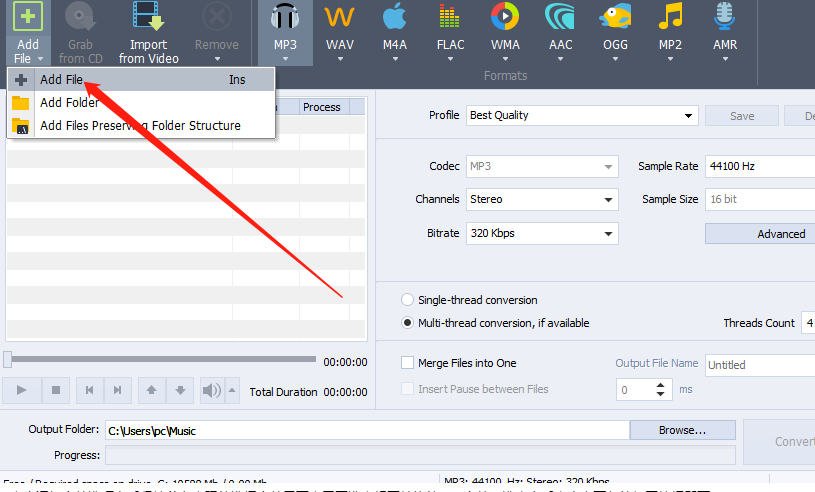Image resolution: width=815 pixels, height=492 pixels.
Task: Click the Total Duration label
Action: point(283,392)
